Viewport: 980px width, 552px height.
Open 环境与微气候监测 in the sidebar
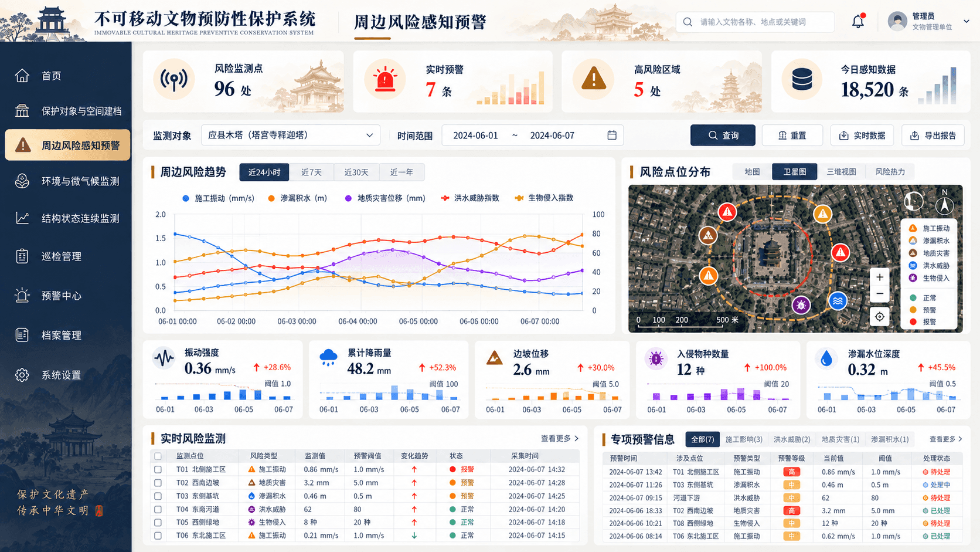pyautogui.click(x=67, y=181)
